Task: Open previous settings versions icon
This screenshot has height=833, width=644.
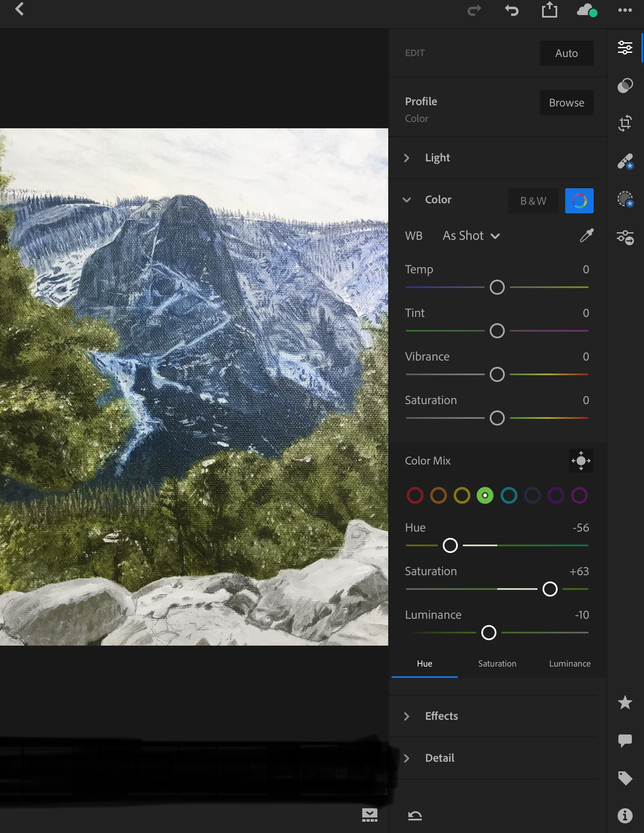Action: [x=625, y=237]
